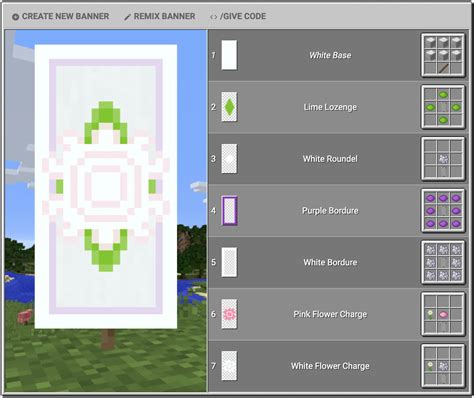Screen dimensions: 474x398
Task: Click layer number 1
Action: pyautogui.click(x=213, y=55)
